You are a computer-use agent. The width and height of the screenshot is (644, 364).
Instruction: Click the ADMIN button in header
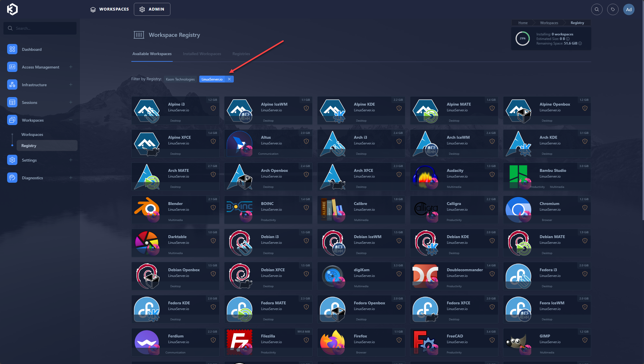pos(152,9)
